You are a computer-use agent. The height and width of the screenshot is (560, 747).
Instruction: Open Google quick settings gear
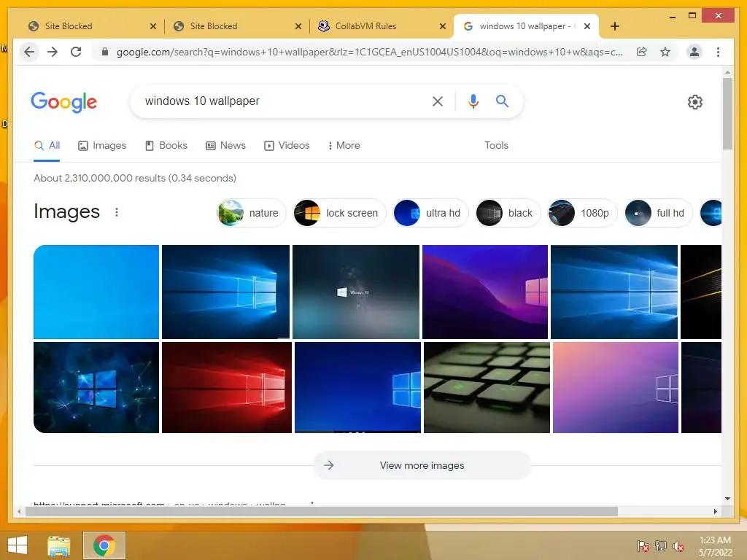695,102
